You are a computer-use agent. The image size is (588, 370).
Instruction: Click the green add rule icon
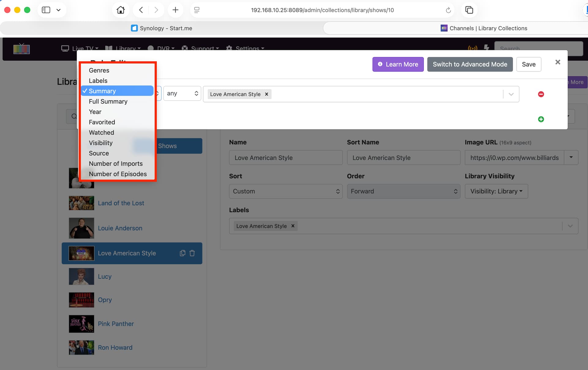click(541, 119)
